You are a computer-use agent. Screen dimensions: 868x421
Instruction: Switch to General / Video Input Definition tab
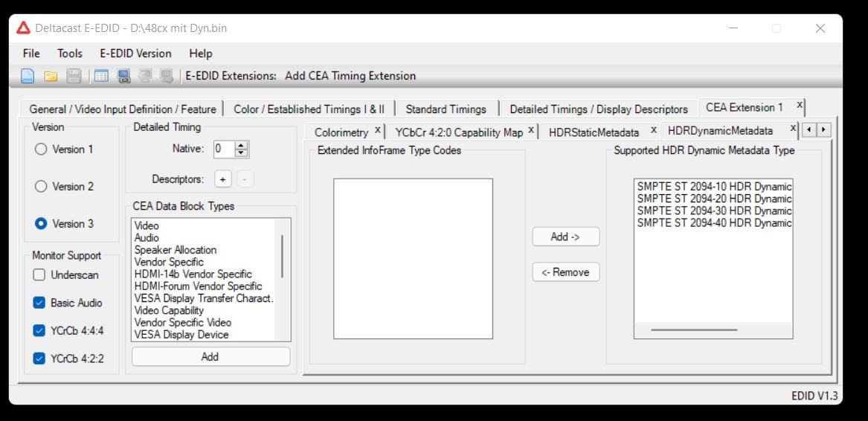coord(122,109)
